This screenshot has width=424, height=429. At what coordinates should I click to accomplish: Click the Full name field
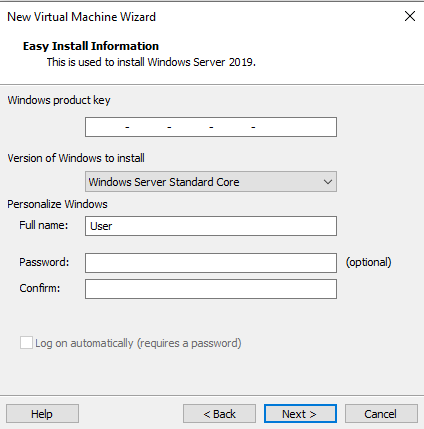point(211,226)
